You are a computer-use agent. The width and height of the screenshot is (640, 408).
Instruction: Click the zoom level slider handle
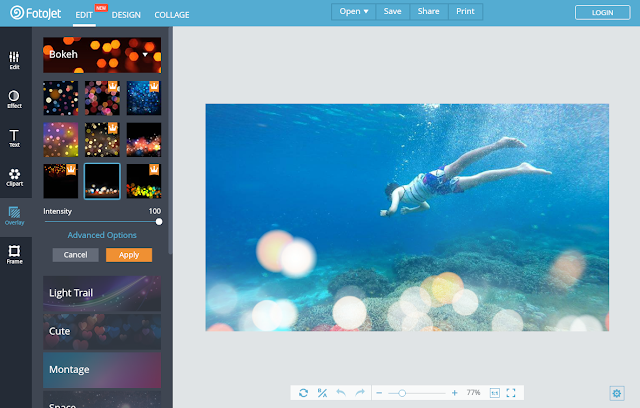tap(402, 393)
